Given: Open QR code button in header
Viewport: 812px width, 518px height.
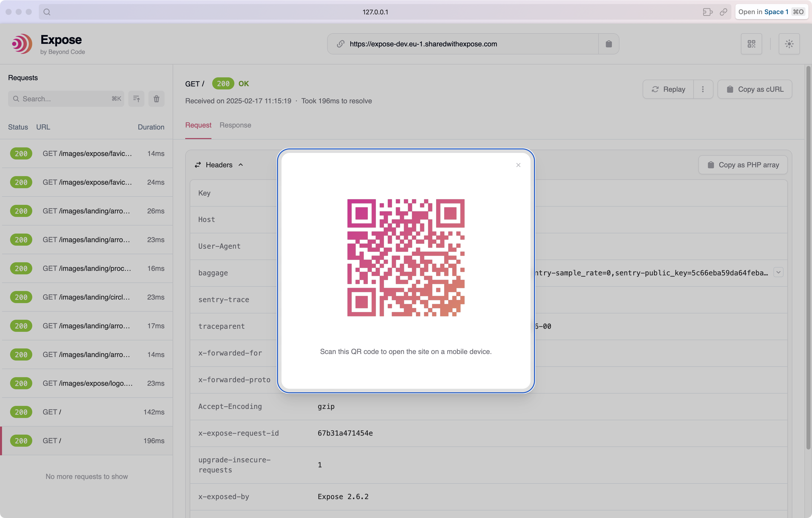Looking at the screenshot, I should coord(751,44).
